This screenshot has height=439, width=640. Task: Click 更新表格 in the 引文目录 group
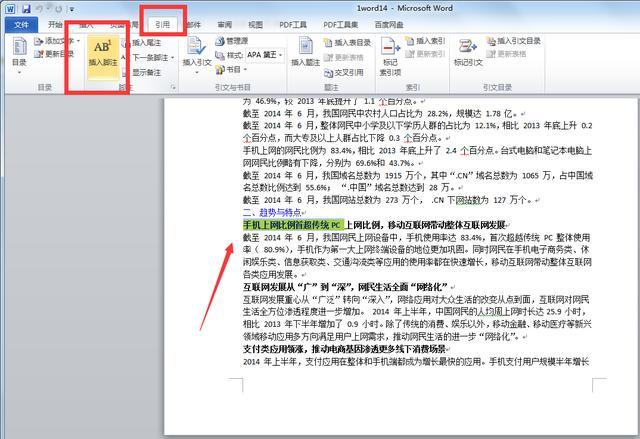pyautogui.click(x=507, y=54)
